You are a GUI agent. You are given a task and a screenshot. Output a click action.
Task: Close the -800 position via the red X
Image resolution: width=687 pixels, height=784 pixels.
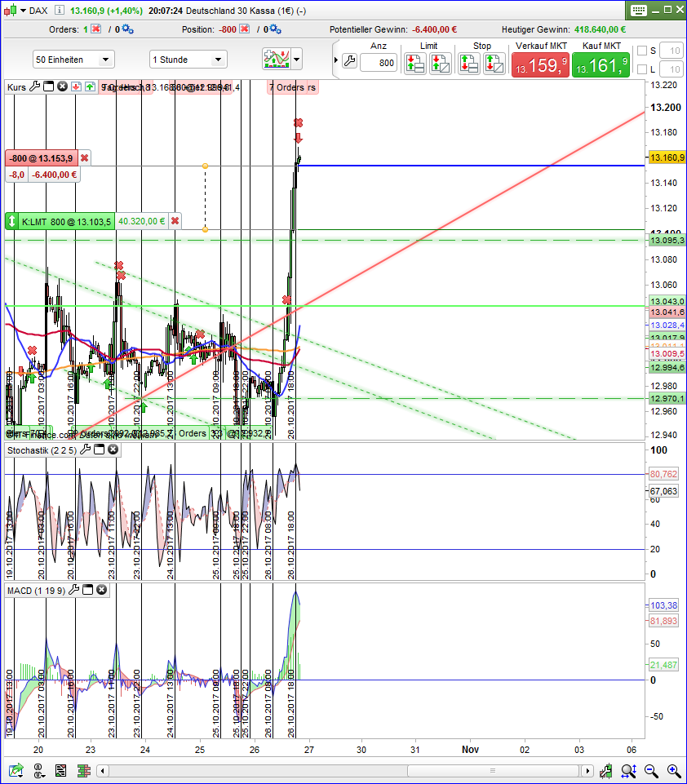(245, 29)
